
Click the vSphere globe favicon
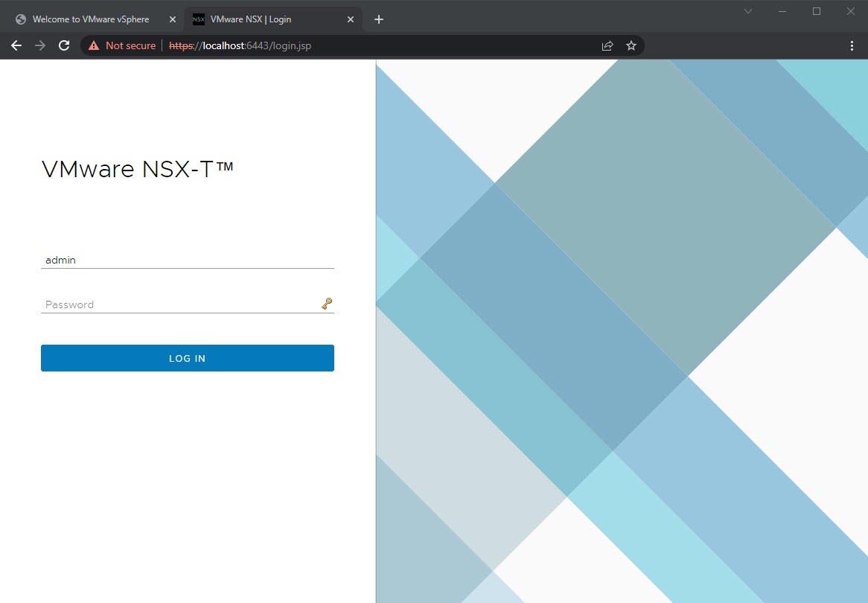(x=20, y=19)
